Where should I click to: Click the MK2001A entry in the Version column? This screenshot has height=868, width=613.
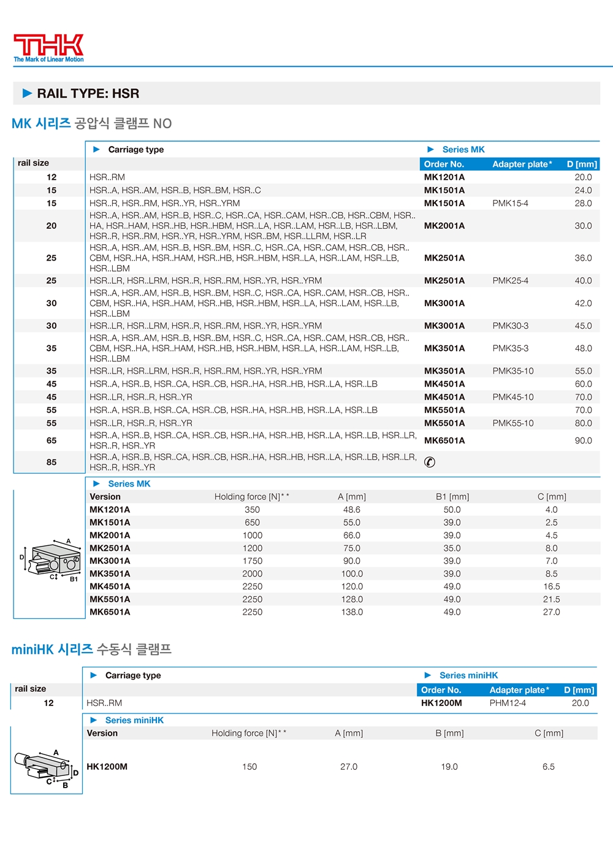point(110,536)
